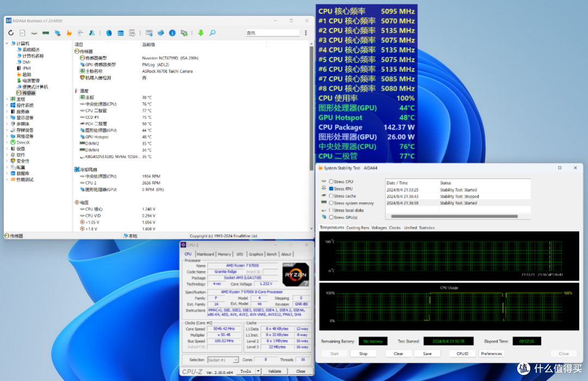Click the vertical scrollbar in AIDA64 sensor list
The height and width of the screenshot is (381, 588).
tap(311, 108)
